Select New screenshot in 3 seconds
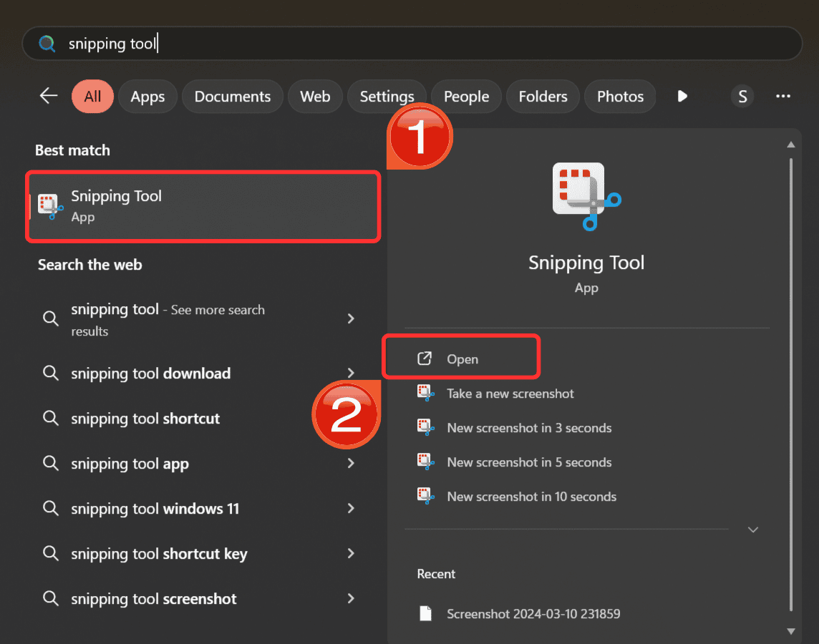This screenshot has height=644, width=819. [529, 428]
